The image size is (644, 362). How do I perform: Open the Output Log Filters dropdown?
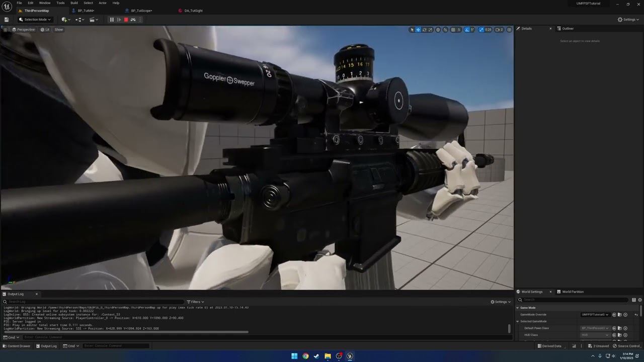pyautogui.click(x=195, y=302)
